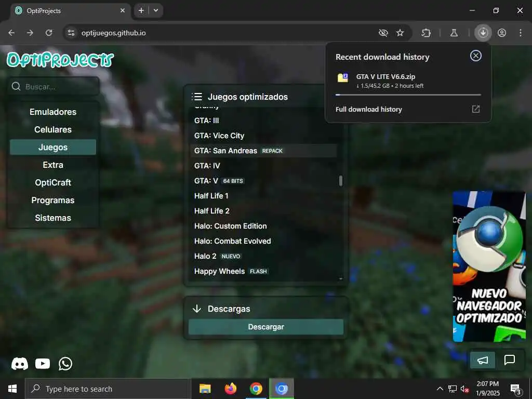Click the game list scrollbar thumb
Image resolution: width=532 pixels, height=399 pixels.
(x=341, y=180)
